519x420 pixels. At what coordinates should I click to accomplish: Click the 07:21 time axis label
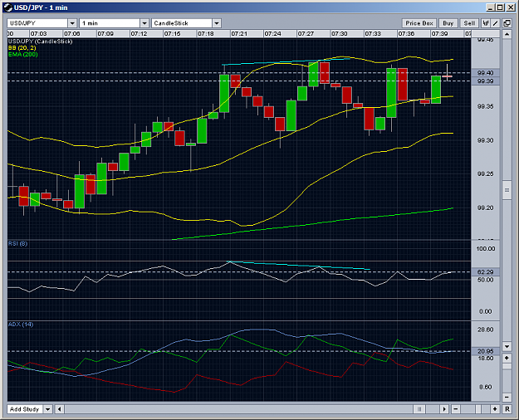239,34
